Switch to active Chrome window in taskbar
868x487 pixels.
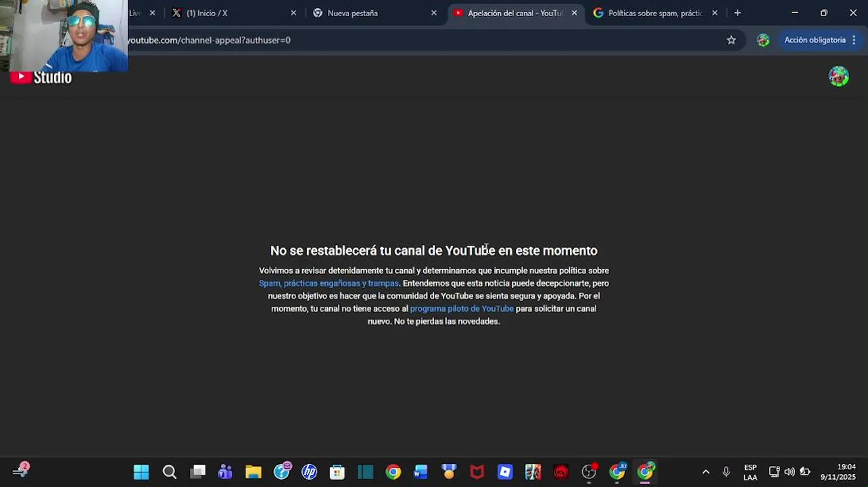click(x=646, y=471)
